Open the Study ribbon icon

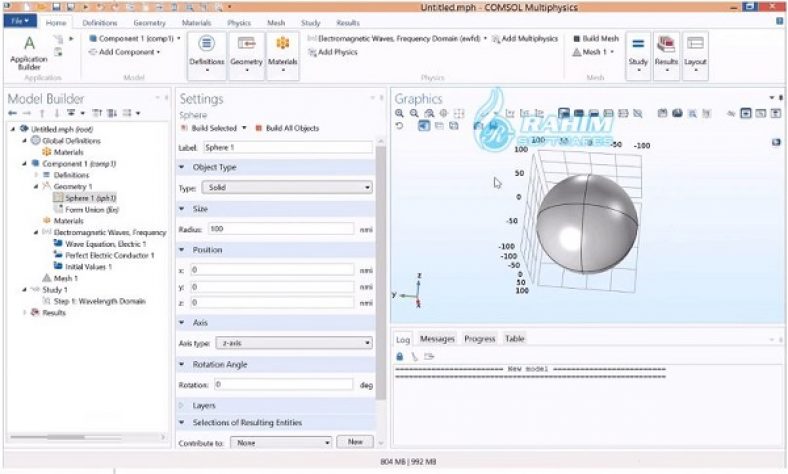[x=637, y=45]
